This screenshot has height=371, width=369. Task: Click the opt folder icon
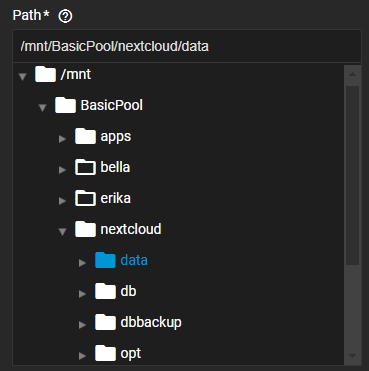tap(105, 353)
